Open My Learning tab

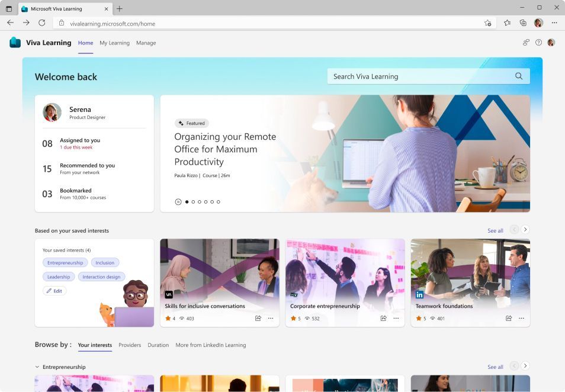click(x=114, y=43)
